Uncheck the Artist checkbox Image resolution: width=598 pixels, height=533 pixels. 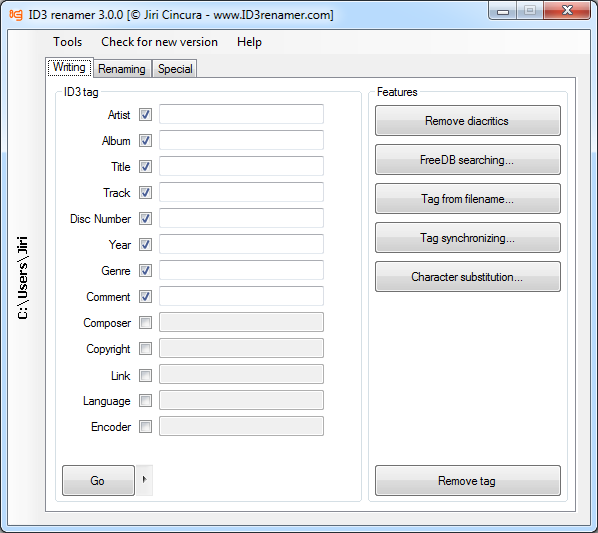click(x=145, y=114)
